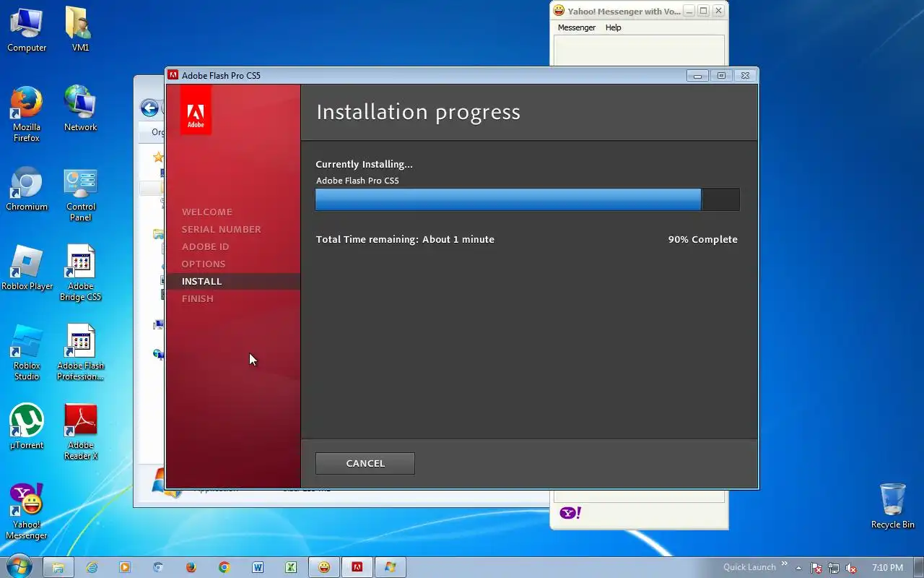This screenshot has width=924, height=578.
Task: Minimize the Adobe Flash Pro CS5 installer window
Action: pyautogui.click(x=697, y=75)
